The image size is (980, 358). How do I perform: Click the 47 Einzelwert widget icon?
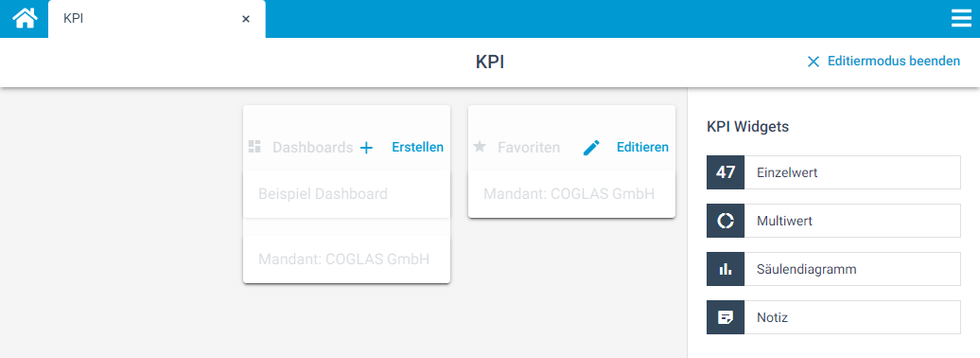(x=725, y=172)
